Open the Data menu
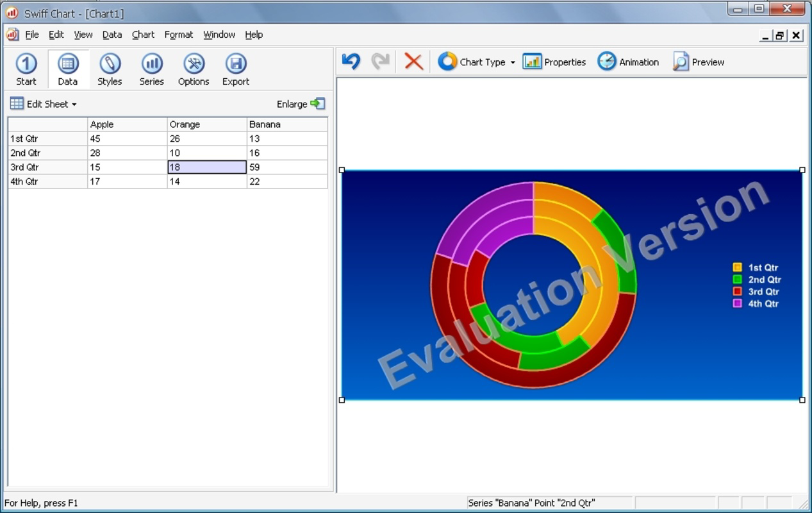812x513 pixels. point(112,35)
